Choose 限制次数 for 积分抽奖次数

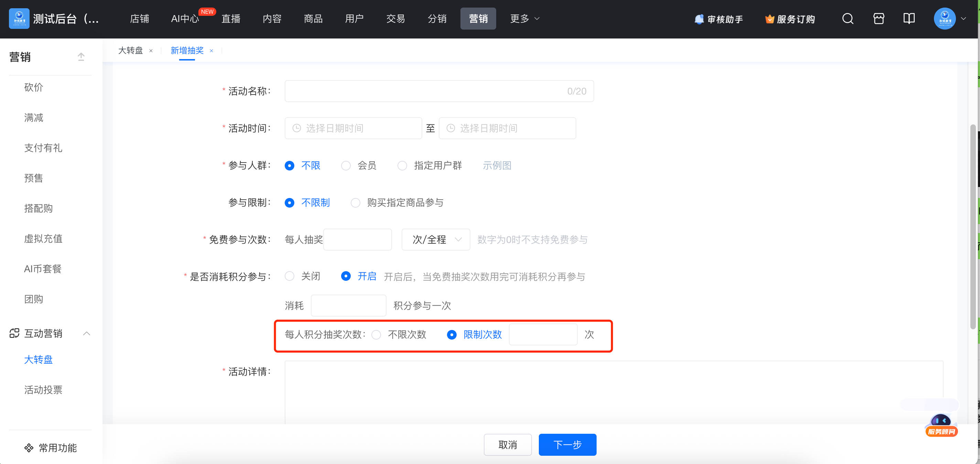tap(451, 335)
